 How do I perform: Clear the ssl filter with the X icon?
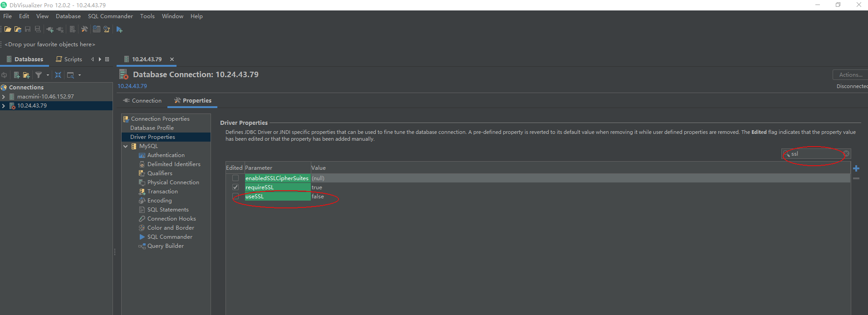pyautogui.click(x=846, y=154)
